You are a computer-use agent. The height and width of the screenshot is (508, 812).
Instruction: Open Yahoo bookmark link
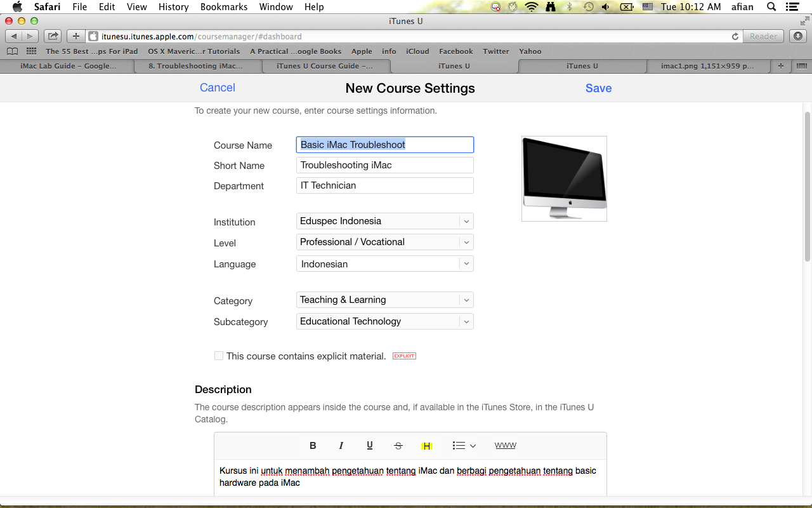[x=530, y=51]
